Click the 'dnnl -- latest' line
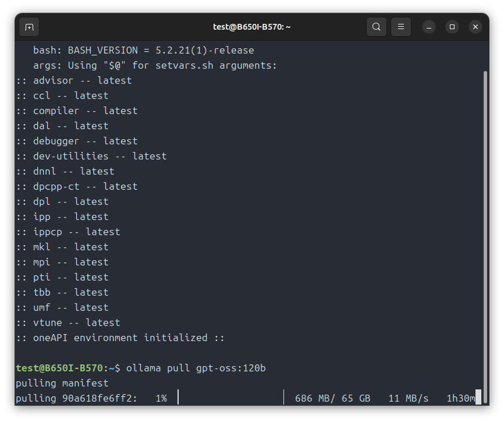This screenshot has width=504, height=422. [x=65, y=171]
